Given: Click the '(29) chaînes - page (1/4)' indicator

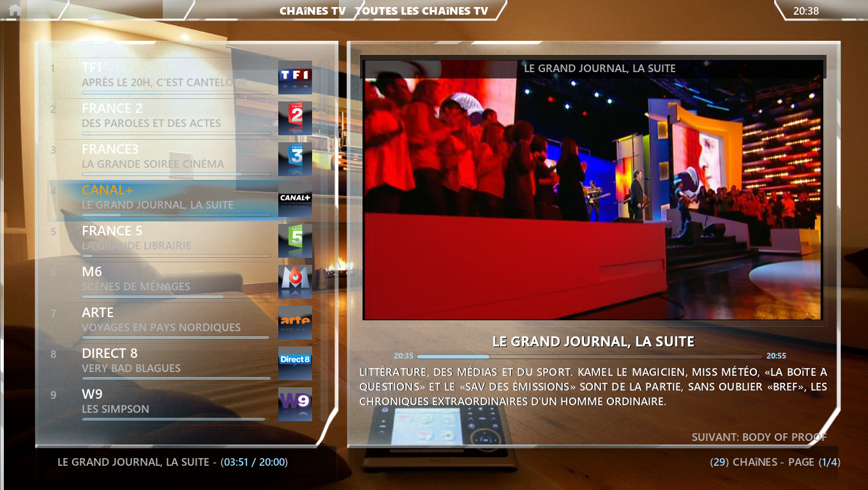Looking at the screenshot, I should coord(775,462).
